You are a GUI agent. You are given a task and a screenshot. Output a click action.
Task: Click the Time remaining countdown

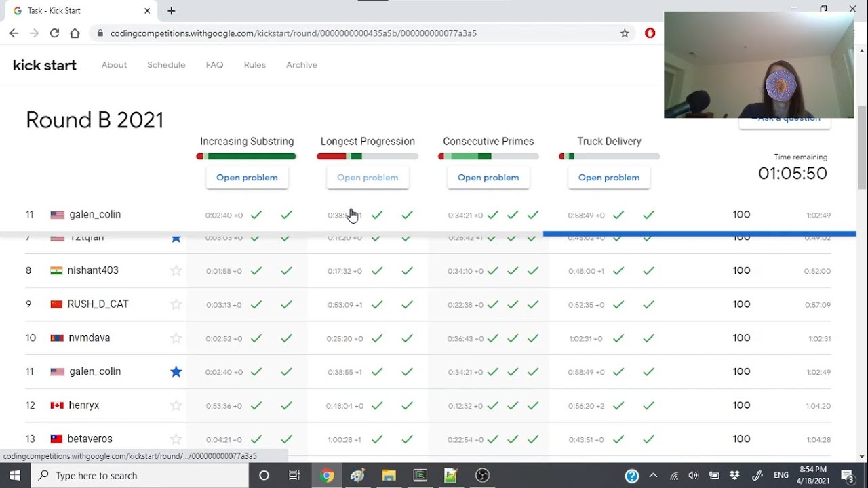[x=793, y=174]
